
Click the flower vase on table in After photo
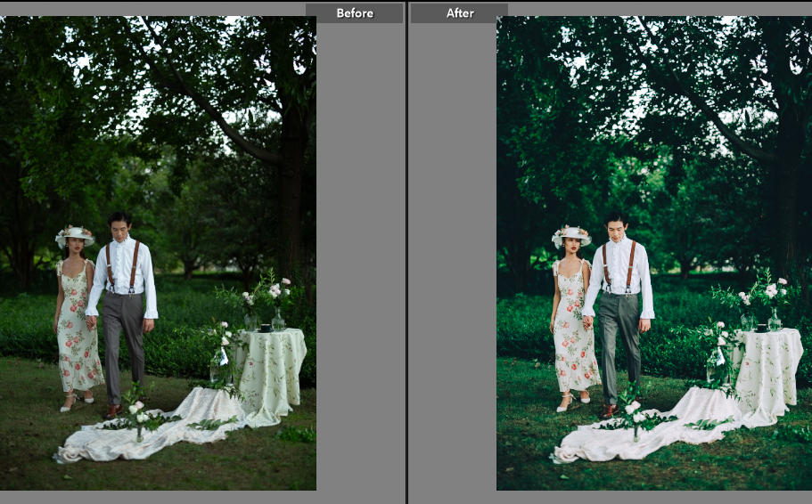click(775, 318)
